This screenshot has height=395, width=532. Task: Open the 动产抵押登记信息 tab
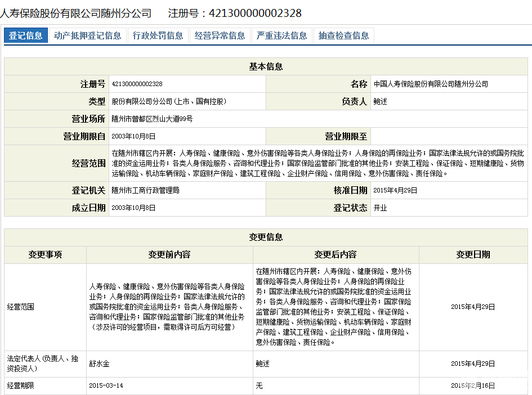(87, 35)
